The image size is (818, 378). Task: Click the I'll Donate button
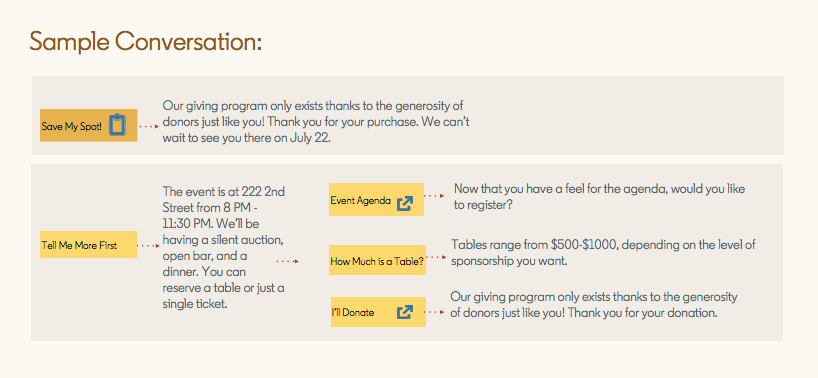(378, 312)
